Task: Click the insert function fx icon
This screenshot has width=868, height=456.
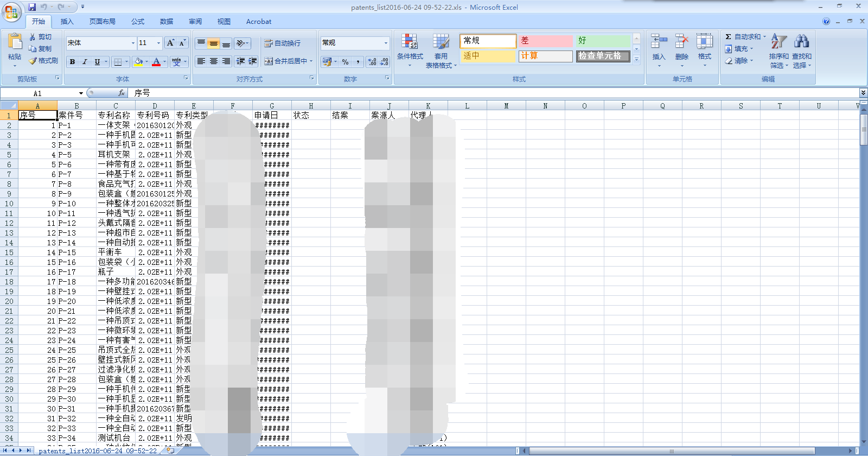Action: [x=122, y=93]
